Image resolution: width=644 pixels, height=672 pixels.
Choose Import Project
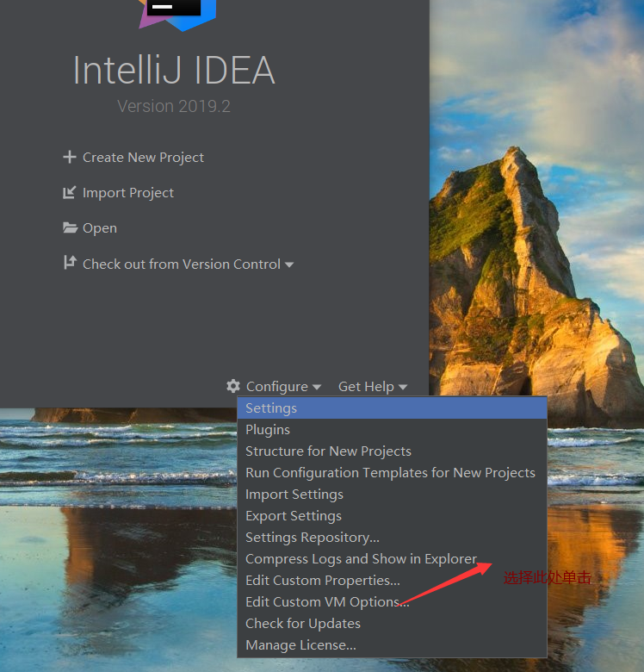128,193
